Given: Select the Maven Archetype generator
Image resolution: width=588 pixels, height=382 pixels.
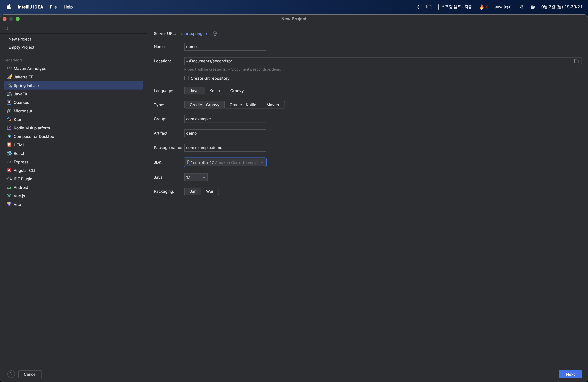Looking at the screenshot, I should 30,68.
